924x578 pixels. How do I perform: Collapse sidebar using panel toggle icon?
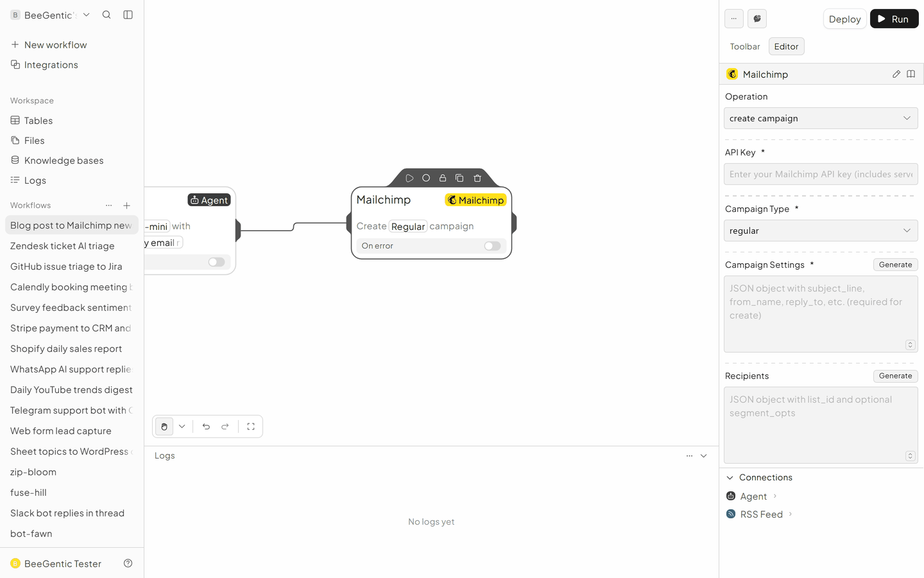(128, 15)
